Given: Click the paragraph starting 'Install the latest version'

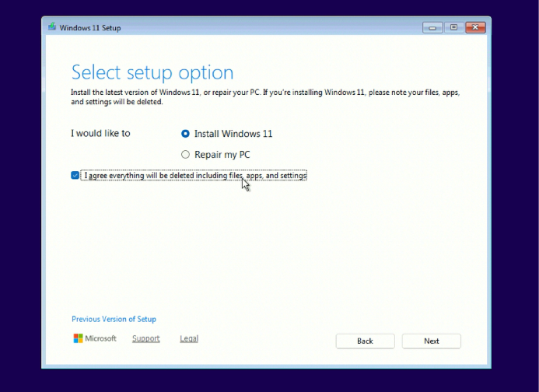Looking at the screenshot, I should point(265,97).
